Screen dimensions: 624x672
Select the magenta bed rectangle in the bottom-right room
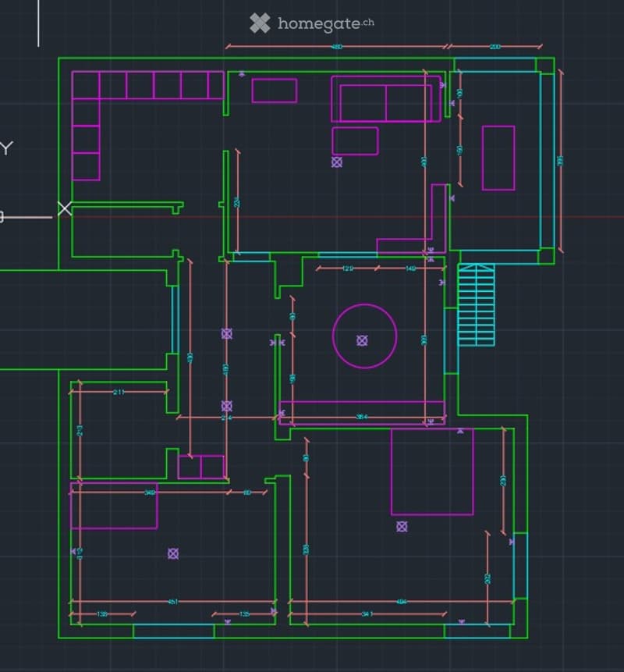tap(432, 471)
